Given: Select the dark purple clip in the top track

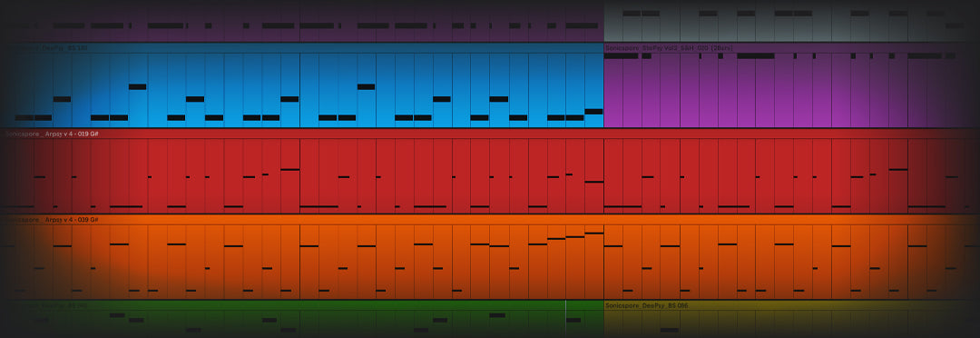Looking at the screenshot, I should (302, 21).
